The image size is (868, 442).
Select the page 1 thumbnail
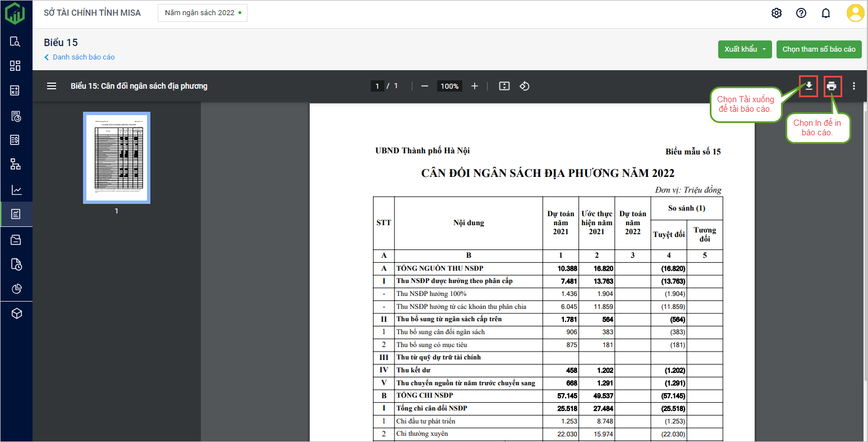click(117, 157)
